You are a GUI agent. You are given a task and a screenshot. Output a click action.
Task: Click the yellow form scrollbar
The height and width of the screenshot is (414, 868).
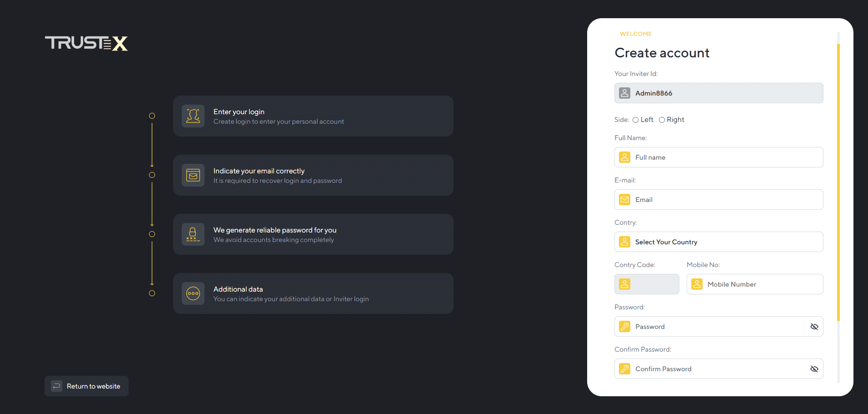pos(838,182)
